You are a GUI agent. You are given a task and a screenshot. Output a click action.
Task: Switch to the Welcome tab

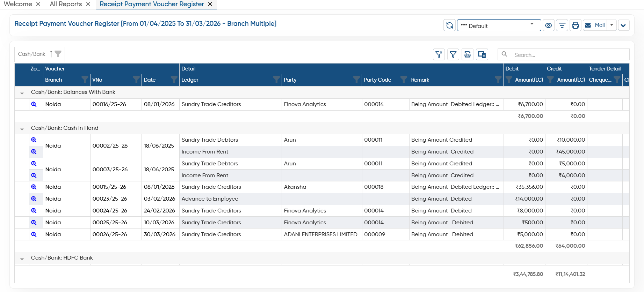[x=18, y=4]
